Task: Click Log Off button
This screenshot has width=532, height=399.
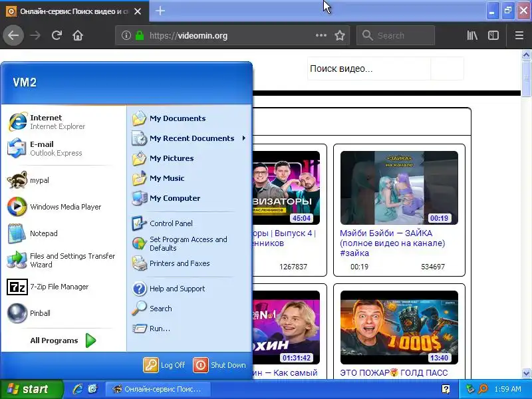Action: [164, 365]
